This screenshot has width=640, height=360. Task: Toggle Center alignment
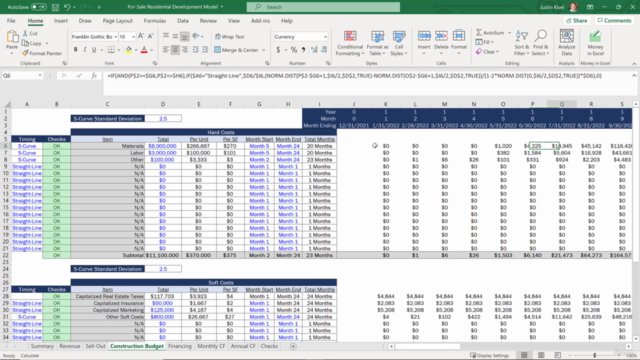point(175,50)
